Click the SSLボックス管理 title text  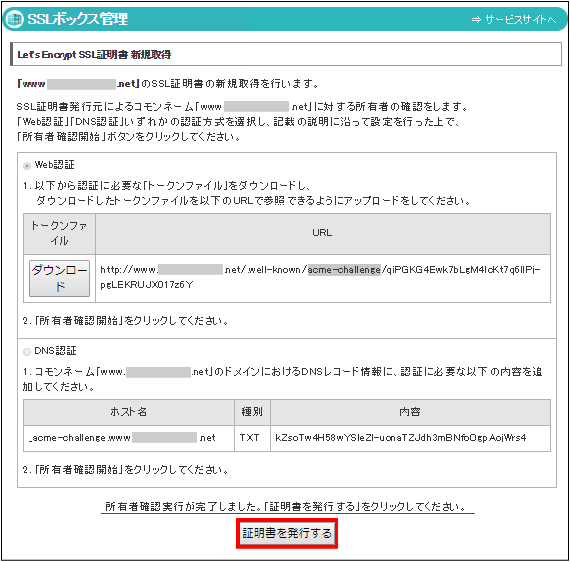77,19
